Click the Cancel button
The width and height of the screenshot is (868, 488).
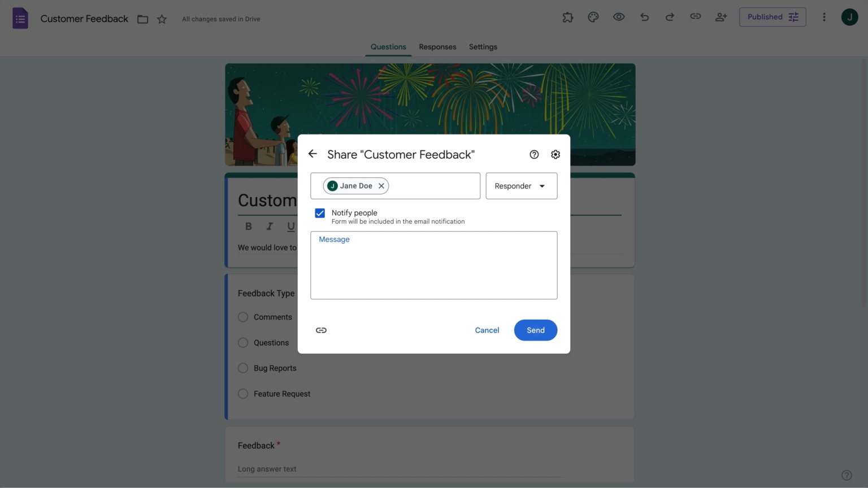tap(487, 330)
